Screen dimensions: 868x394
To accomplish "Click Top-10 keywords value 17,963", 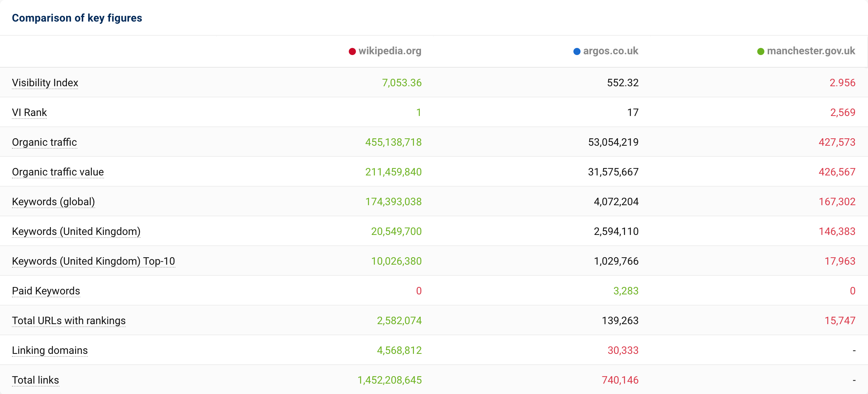I will pyautogui.click(x=840, y=261).
